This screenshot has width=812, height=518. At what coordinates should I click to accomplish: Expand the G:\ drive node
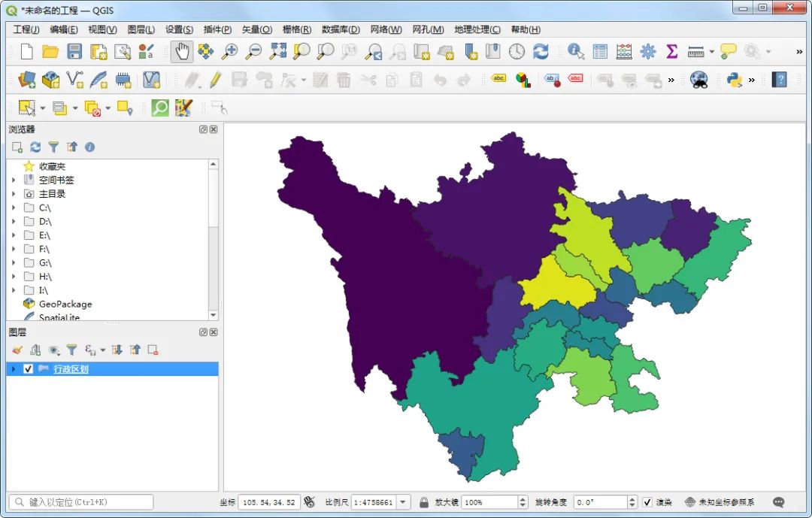pos(14,262)
